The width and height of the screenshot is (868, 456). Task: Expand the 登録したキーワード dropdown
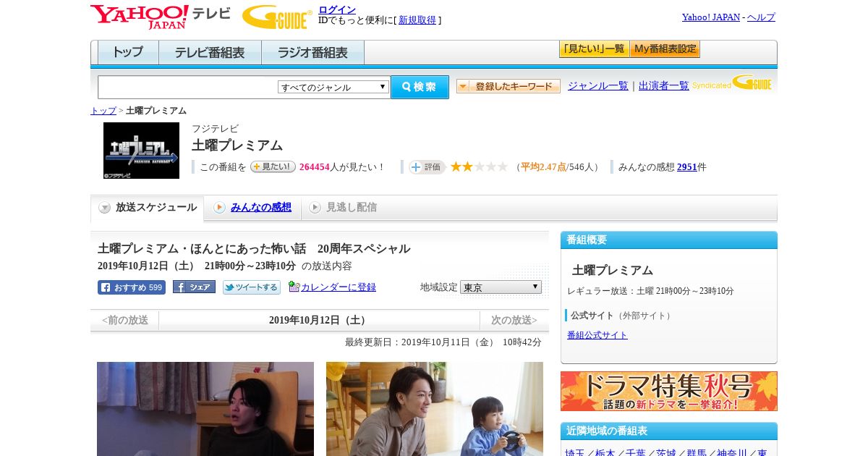509,86
